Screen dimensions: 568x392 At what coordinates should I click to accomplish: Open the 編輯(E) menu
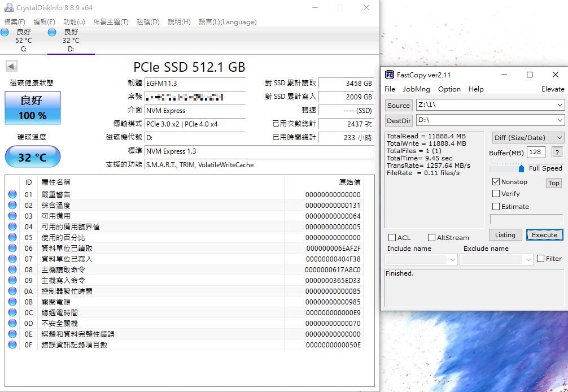coord(44,21)
